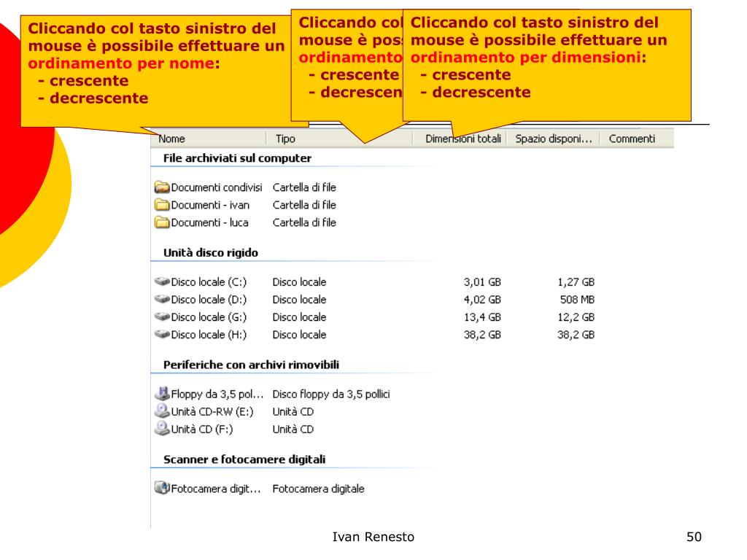Select the 'Fotocamera digit...' name
This screenshot has height=560, width=747.
(216, 489)
